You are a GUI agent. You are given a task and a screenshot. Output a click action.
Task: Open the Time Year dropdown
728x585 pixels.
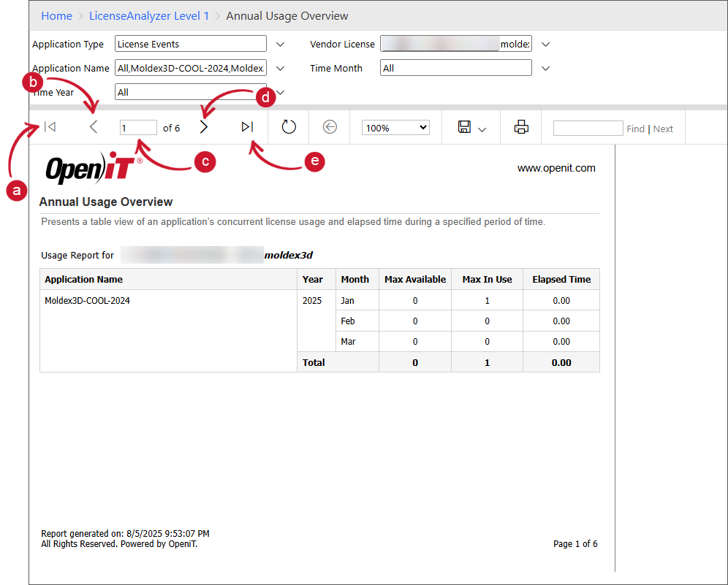point(280,92)
